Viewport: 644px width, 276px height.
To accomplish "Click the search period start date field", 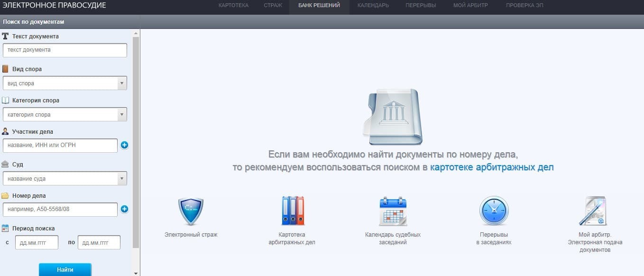I will click(x=37, y=242).
